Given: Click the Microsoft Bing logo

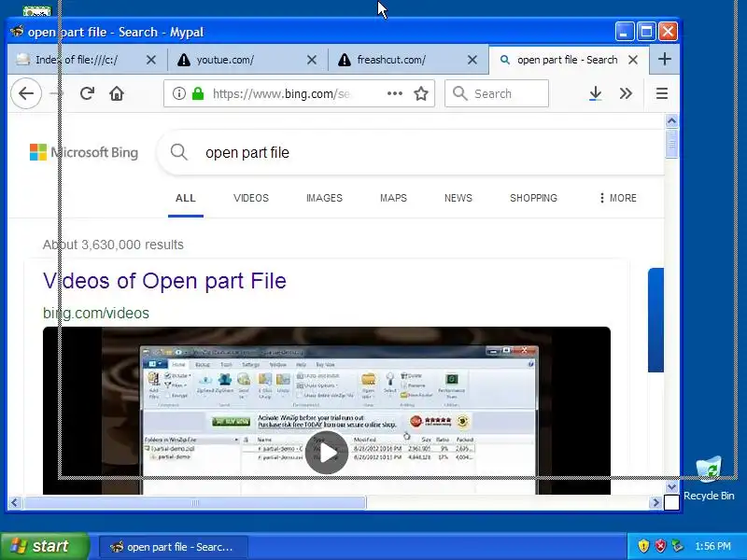Looking at the screenshot, I should point(84,152).
